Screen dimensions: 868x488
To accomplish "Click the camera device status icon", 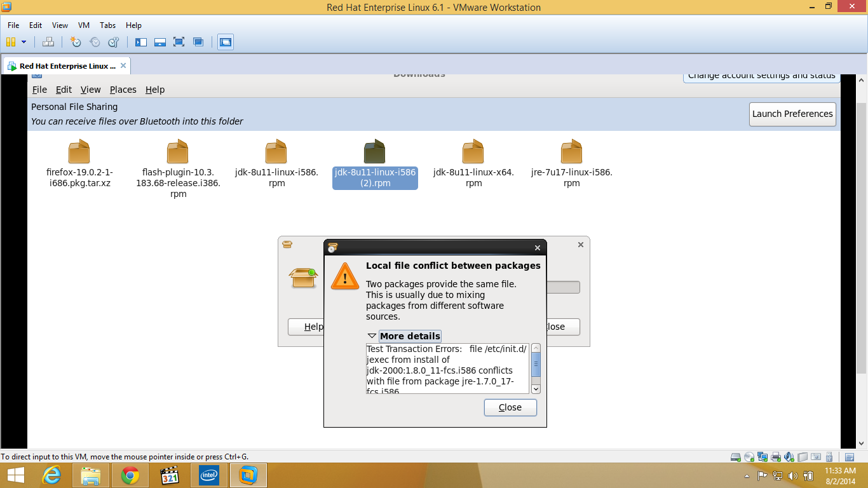I will tap(815, 457).
